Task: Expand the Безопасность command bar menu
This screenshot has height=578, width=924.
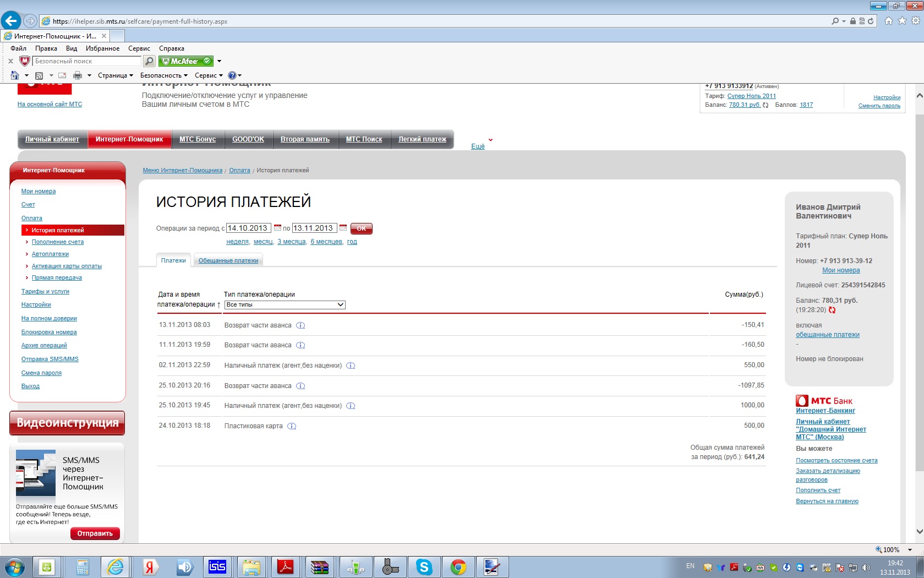Action: 164,75
